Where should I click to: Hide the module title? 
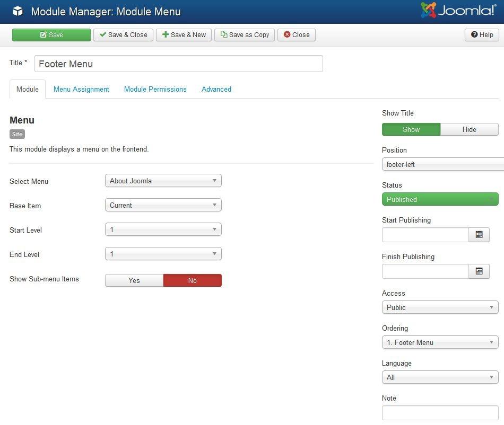pyautogui.click(x=469, y=129)
